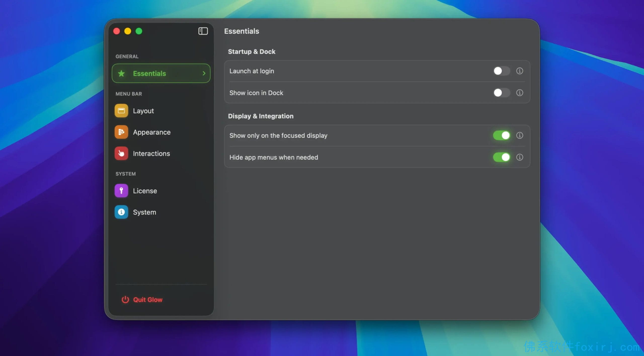Click the orange Appearance icon
Image resolution: width=644 pixels, height=356 pixels.
pos(121,132)
